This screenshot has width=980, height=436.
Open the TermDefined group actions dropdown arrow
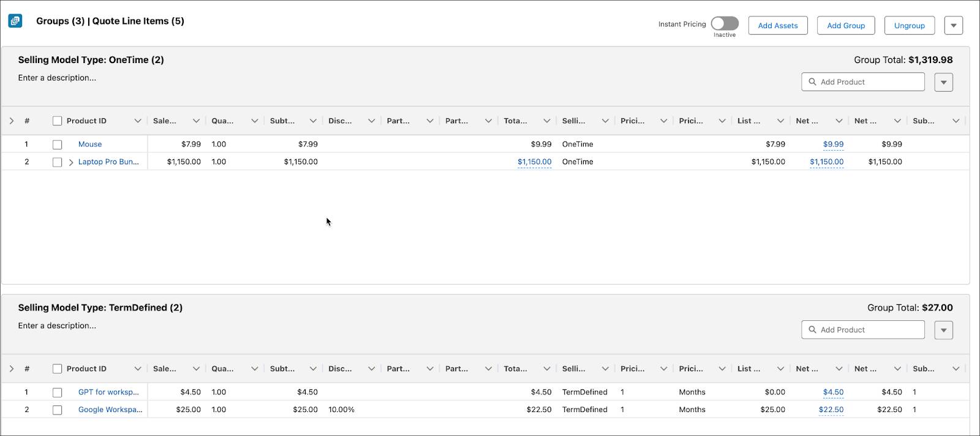pyautogui.click(x=944, y=330)
